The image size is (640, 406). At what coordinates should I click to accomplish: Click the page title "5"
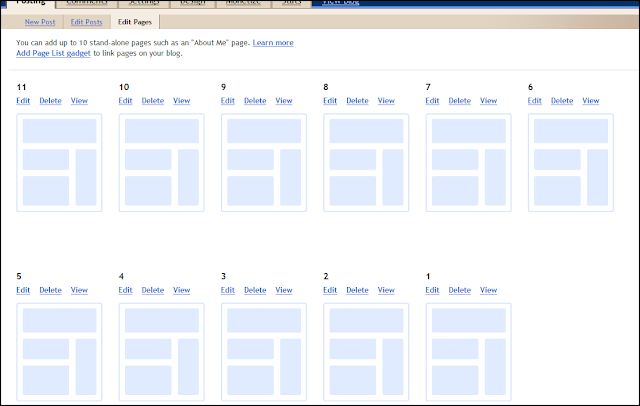pos(19,276)
